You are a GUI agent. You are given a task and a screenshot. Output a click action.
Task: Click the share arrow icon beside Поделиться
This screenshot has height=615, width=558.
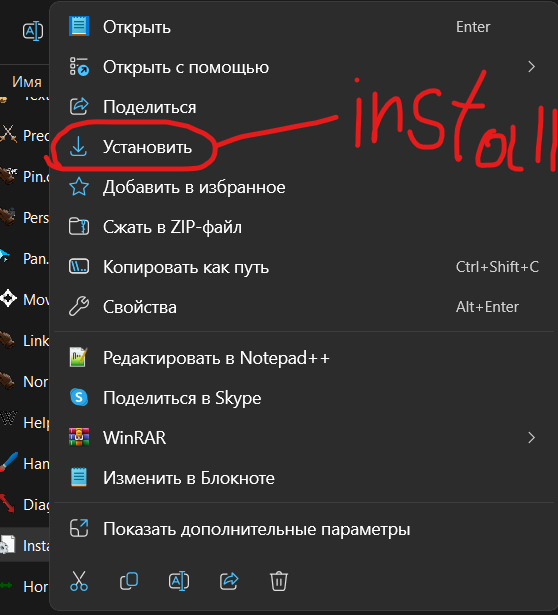[79, 107]
